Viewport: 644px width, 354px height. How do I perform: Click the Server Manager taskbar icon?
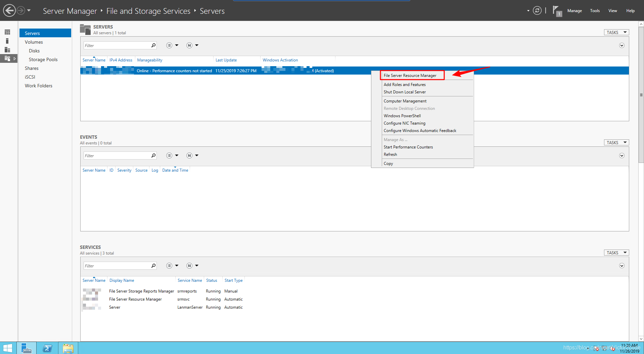[x=27, y=348]
